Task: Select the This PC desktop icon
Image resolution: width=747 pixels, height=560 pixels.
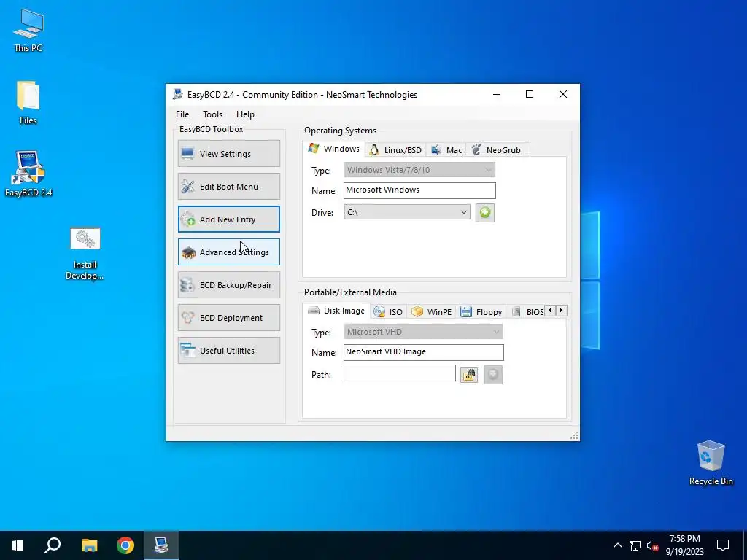Action: [28, 30]
